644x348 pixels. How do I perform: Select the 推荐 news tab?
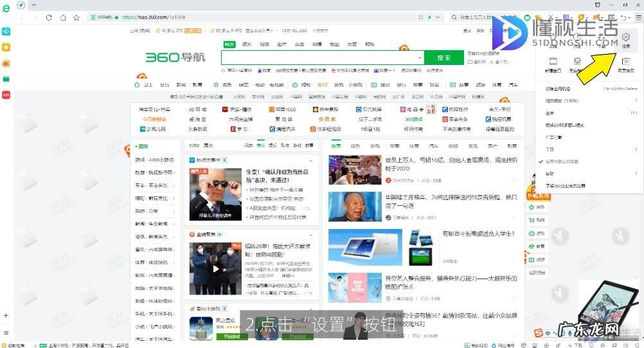336,146
